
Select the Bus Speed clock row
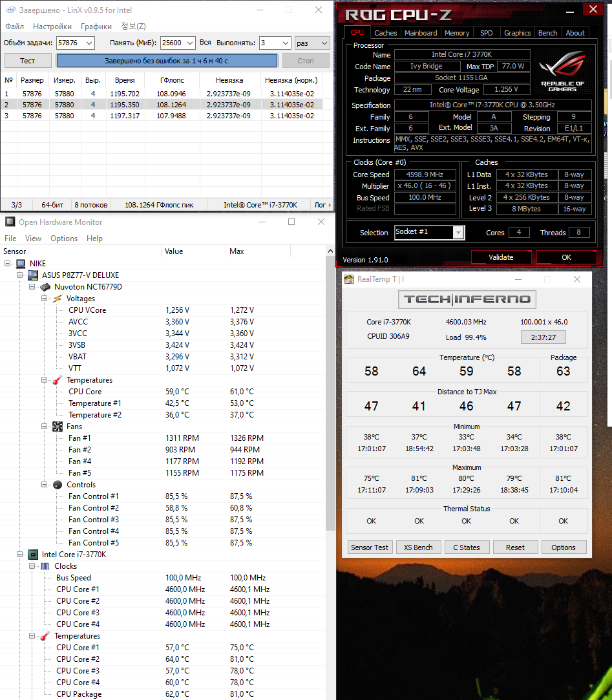tap(163, 578)
